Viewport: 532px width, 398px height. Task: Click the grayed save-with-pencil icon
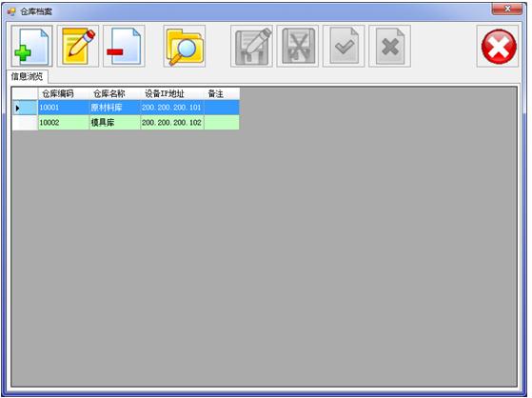(x=251, y=46)
